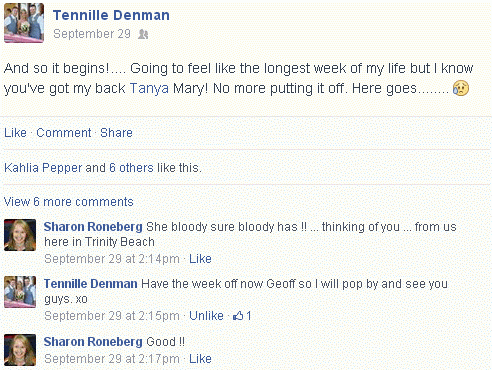Click the crying emoji in the post
Image resolution: width=492 pixels, height=370 pixels.
tap(461, 88)
